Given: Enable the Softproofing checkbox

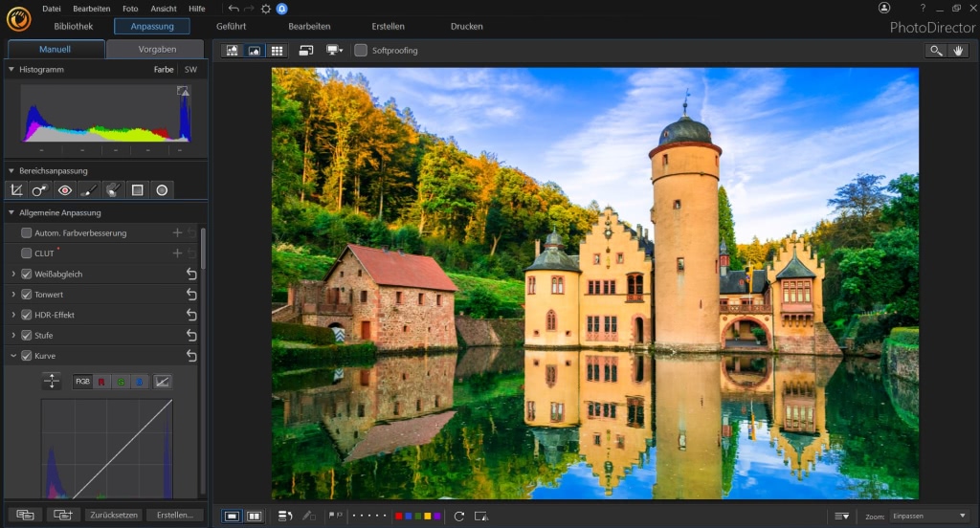Looking at the screenshot, I should pyautogui.click(x=361, y=51).
